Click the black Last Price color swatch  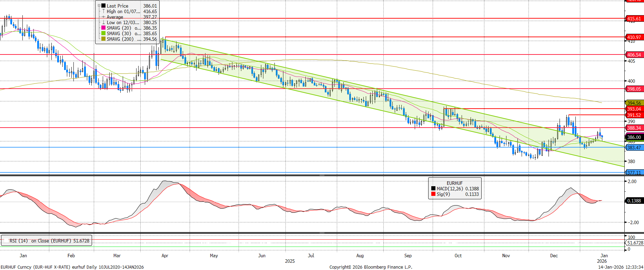(103, 6)
